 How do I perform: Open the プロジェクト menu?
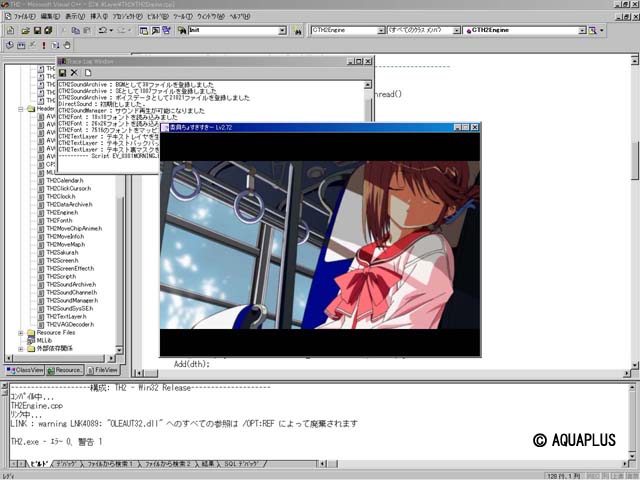[x=127, y=16]
